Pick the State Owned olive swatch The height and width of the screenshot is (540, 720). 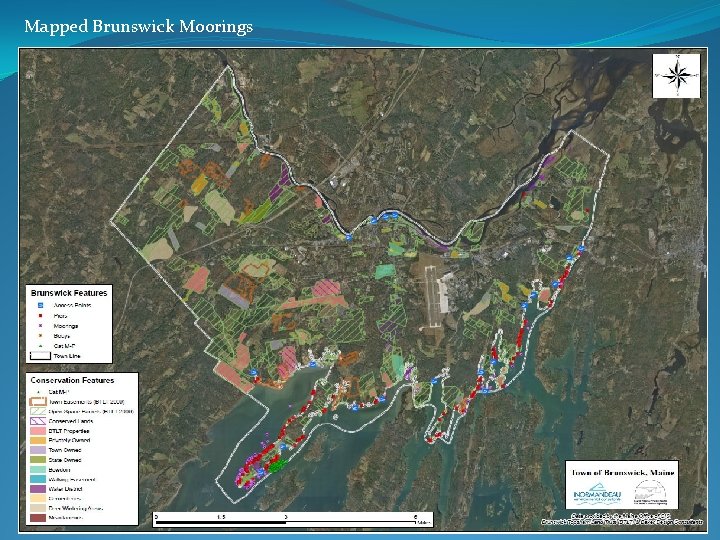38,460
